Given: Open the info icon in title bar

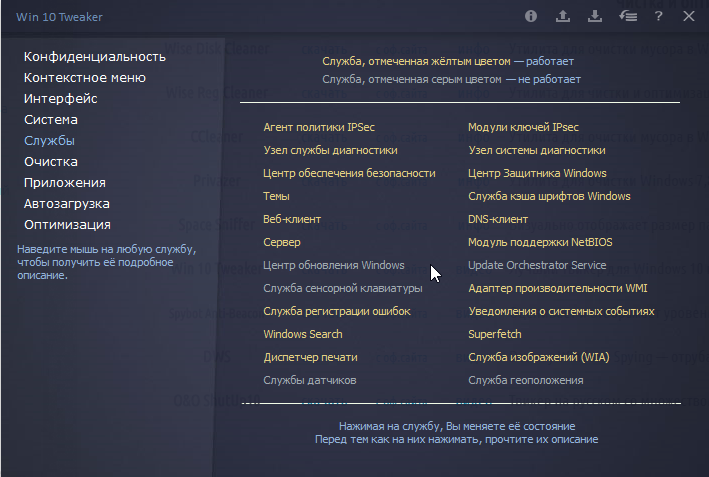Looking at the screenshot, I should coord(531,16).
